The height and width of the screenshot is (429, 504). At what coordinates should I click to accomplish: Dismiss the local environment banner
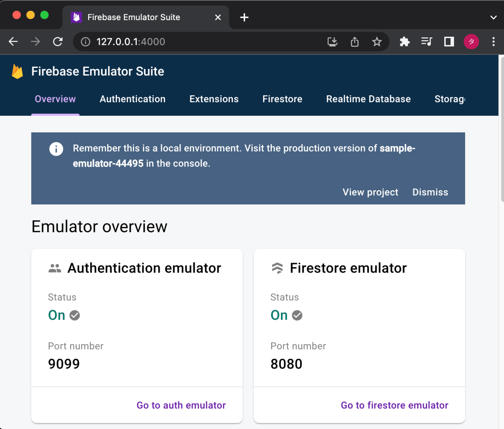click(x=430, y=192)
